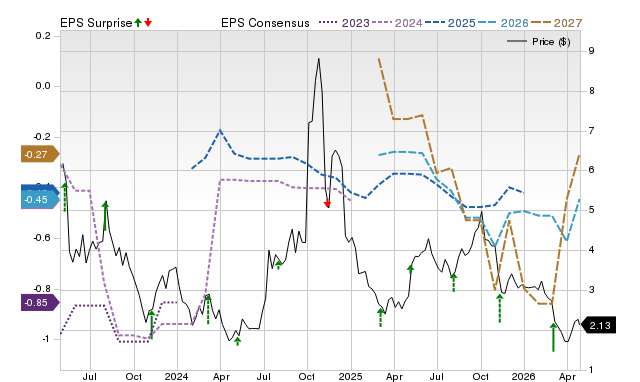Click the -0.8 label on the left axis
640x382 pixels.
(41, 289)
